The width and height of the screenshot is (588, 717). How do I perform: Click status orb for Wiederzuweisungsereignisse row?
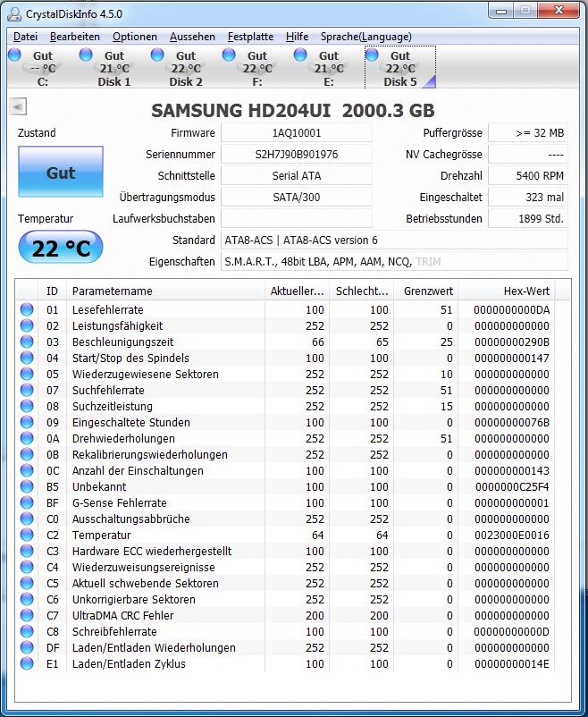click(27, 567)
